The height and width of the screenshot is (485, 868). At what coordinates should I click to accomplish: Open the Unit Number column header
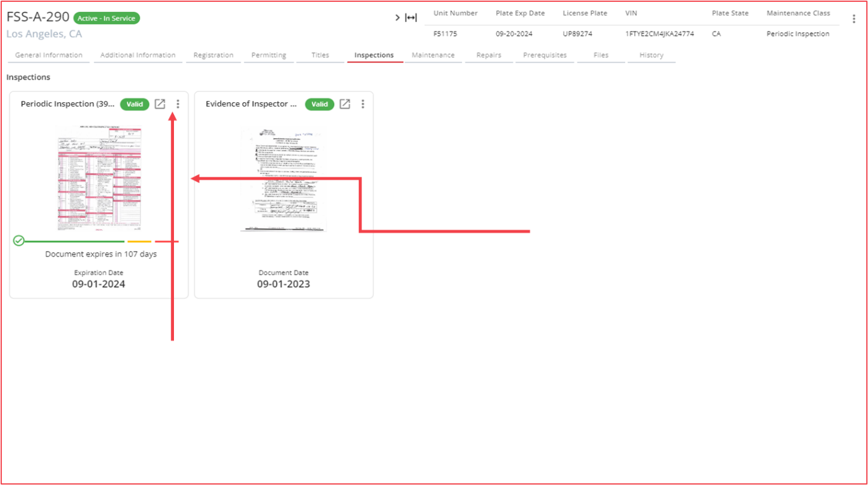coord(455,13)
